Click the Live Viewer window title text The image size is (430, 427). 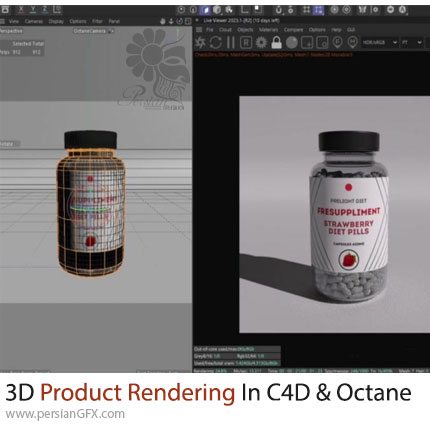(241, 21)
